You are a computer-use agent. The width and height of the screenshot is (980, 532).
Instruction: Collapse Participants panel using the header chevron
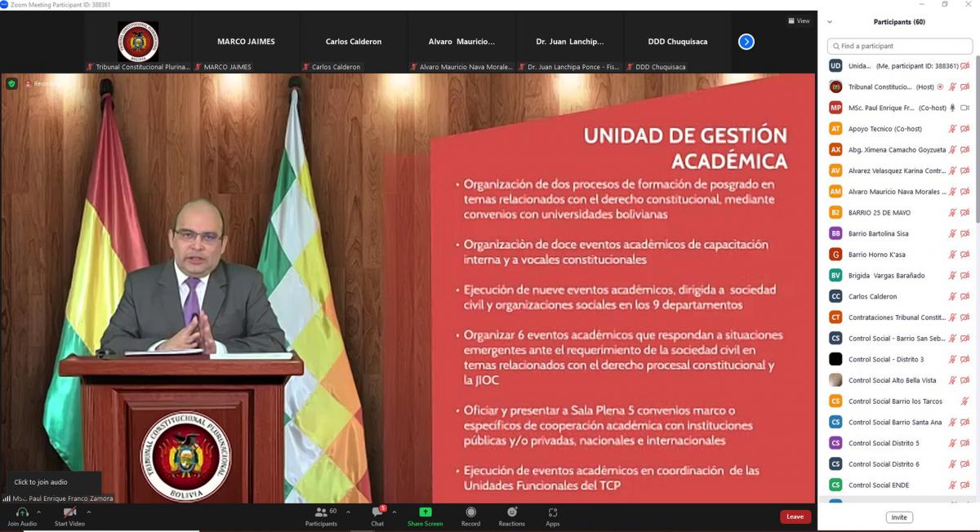[831, 22]
